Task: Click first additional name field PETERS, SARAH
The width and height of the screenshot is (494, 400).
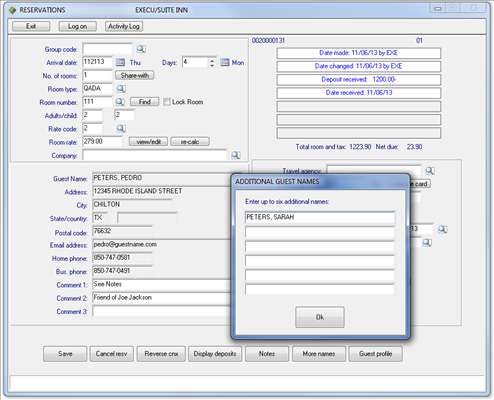Action: 320,217
